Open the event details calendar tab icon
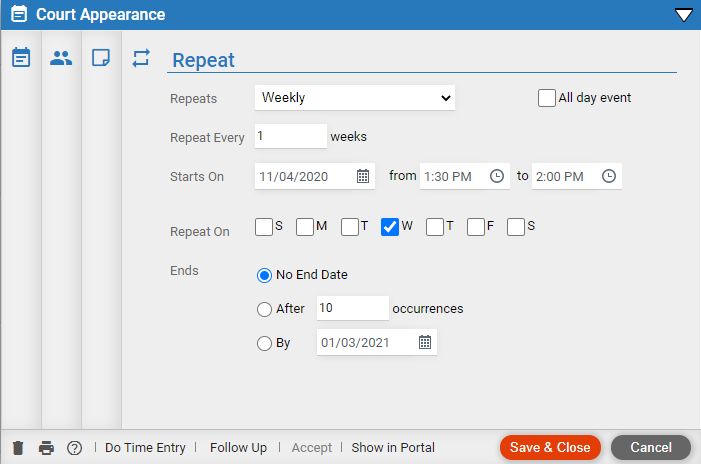Viewport: 701px width, 464px height. click(21, 58)
